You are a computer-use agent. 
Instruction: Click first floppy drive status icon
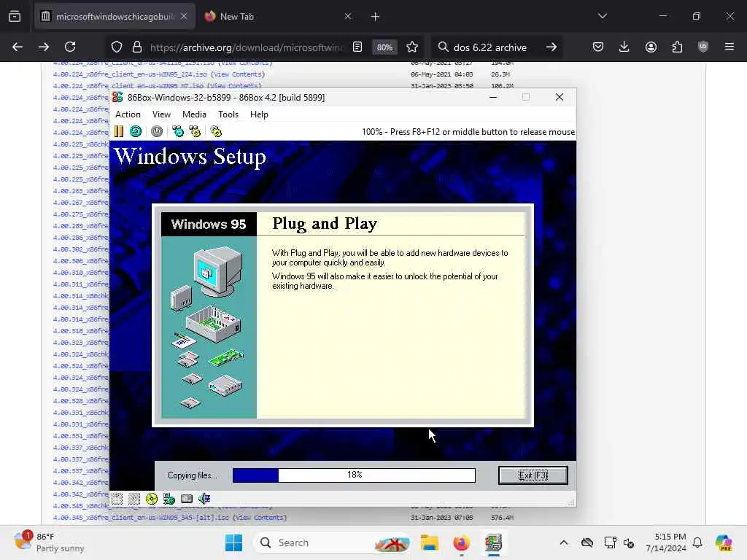click(117, 499)
